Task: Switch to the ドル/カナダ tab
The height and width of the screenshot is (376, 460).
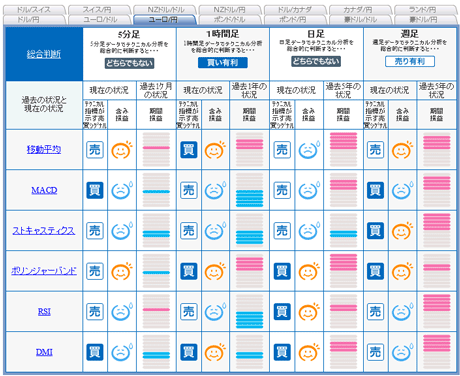Action: pyautogui.click(x=295, y=10)
